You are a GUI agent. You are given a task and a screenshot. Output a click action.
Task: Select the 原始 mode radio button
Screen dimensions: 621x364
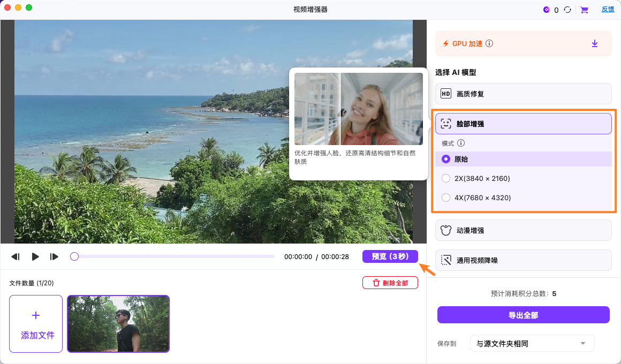446,159
